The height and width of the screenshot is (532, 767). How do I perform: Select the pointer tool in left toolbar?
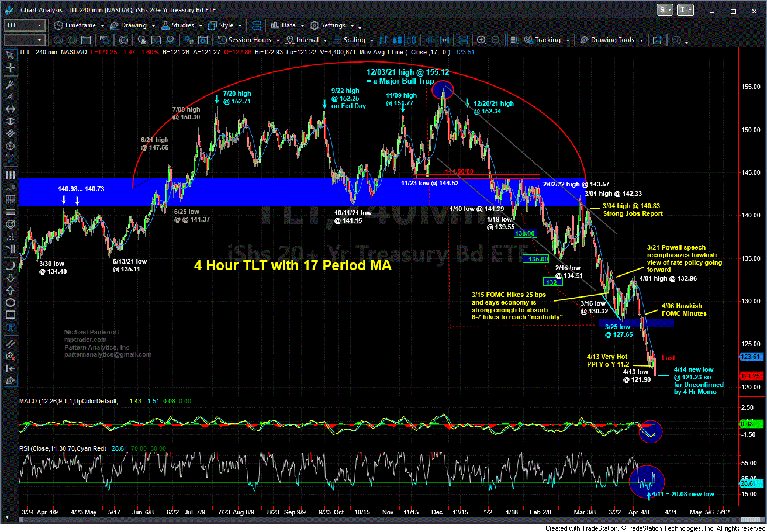coord(10,54)
